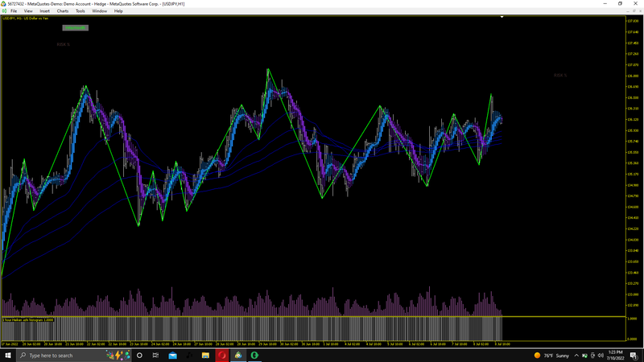The height and width of the screenshot is (362, 644).
Task: Open the Insert menu
Action: coord(44,11)
